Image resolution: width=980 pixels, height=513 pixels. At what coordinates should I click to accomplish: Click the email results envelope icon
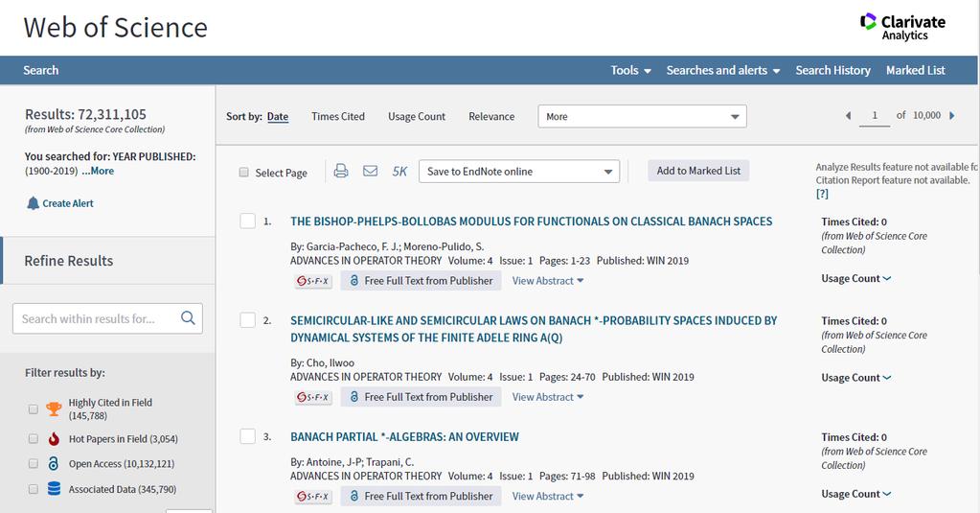tap(370, 171)
